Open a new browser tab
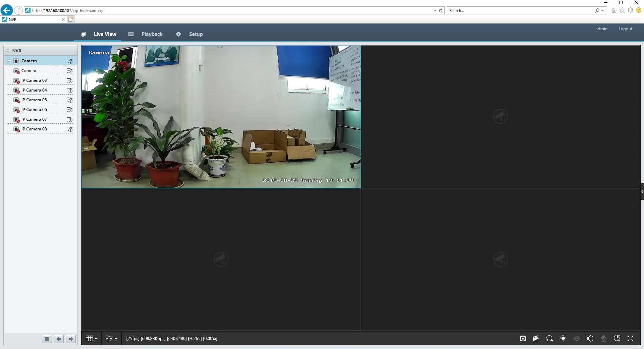Screen dimensions: 644x349 71,19
